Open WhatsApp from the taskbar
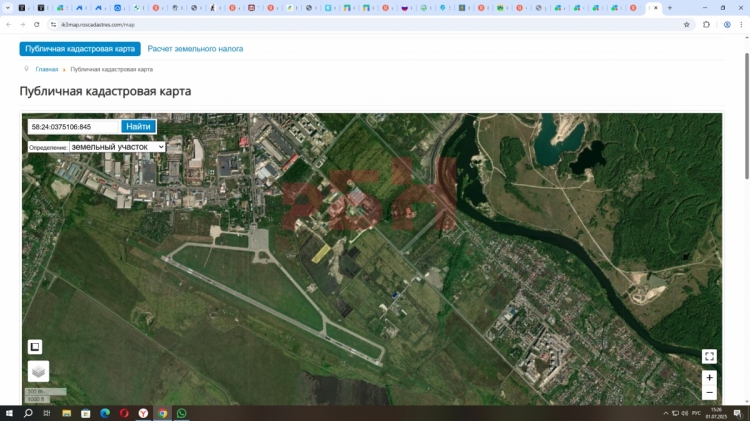The height and width of the screenshot is (421, 750). point(181,413)
